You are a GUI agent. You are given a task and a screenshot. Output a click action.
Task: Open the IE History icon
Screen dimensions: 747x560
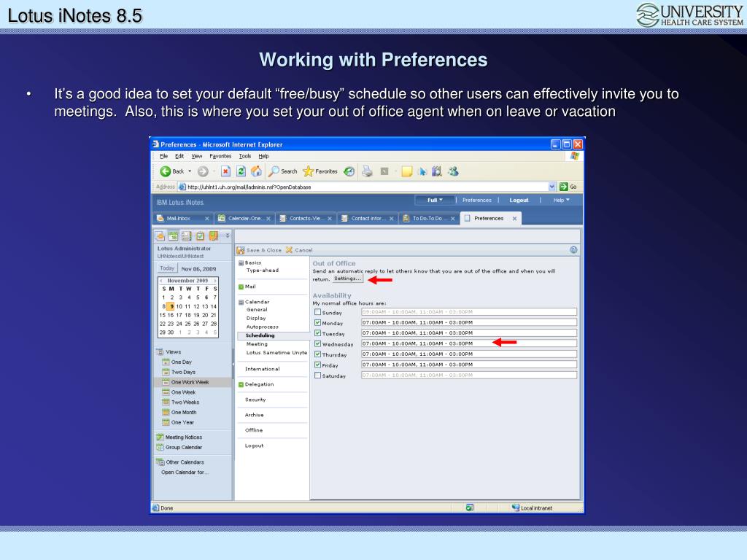349,171
